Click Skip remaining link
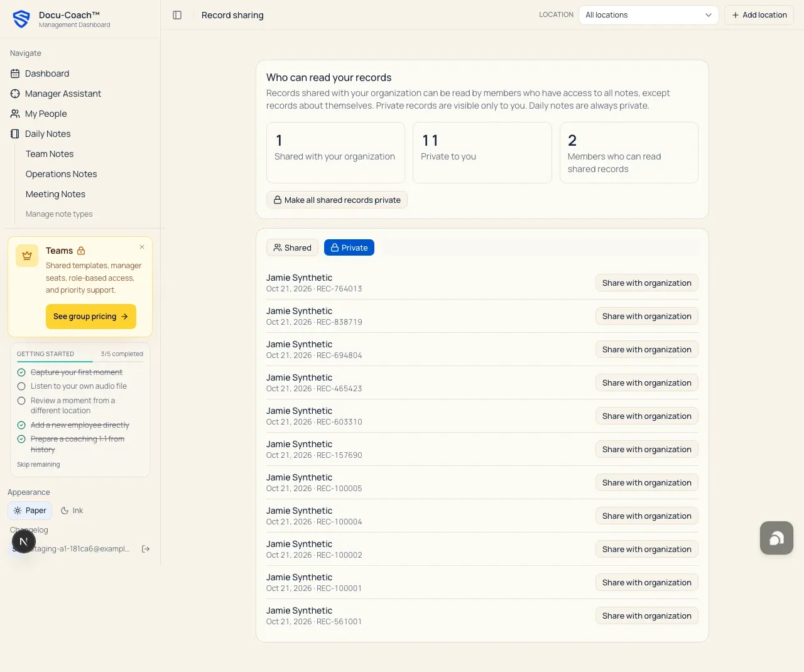Screen dimensions: 804x672 pos(38,465)
